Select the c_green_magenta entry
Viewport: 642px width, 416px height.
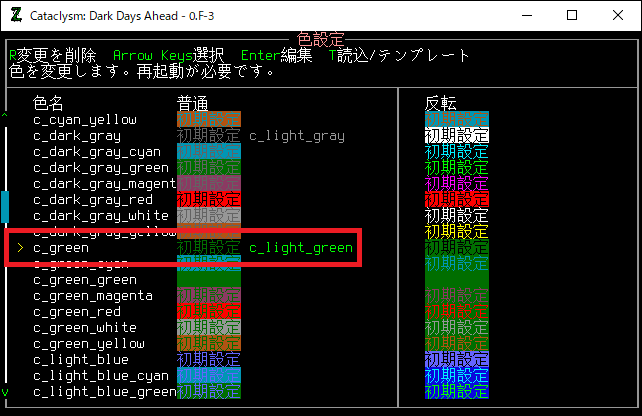[x=93, y=295]
